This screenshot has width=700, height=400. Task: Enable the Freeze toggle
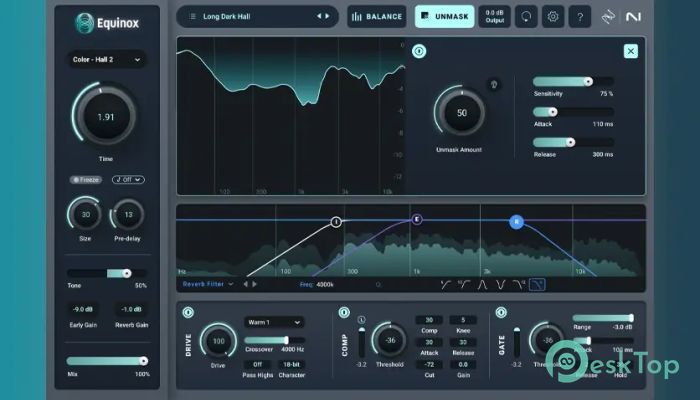coord(86,179)
